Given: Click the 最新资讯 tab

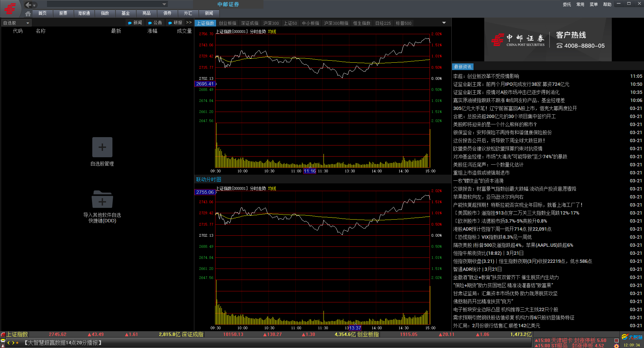Looking at the screenshot, I should pos(463,67).
